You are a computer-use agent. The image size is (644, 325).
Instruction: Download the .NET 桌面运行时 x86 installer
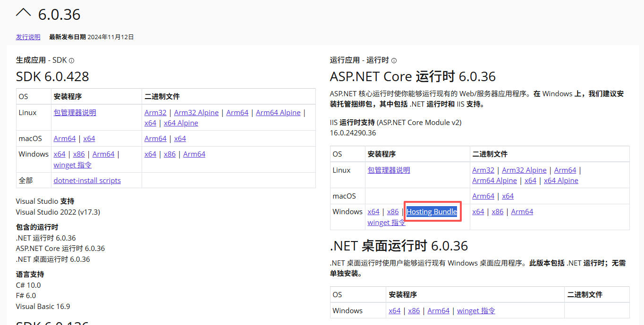click(414, 311)
